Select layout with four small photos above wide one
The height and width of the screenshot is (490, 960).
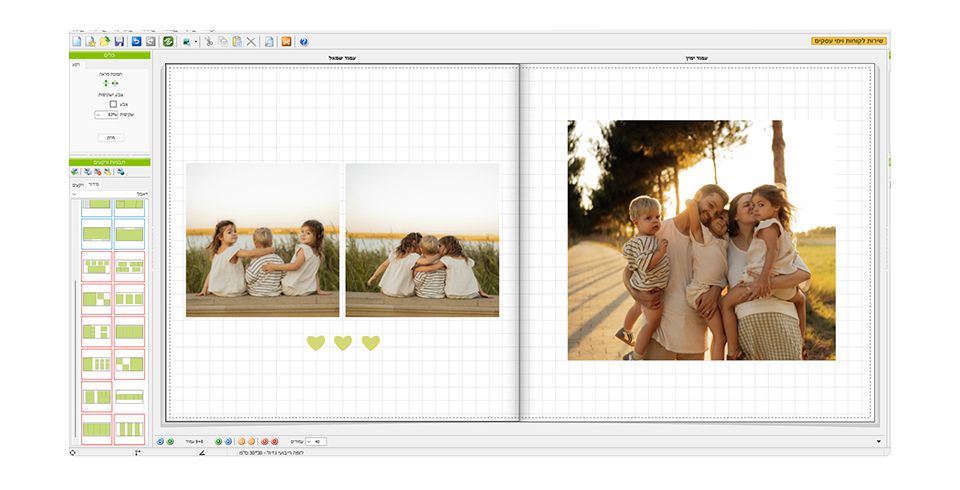(97, 266)
